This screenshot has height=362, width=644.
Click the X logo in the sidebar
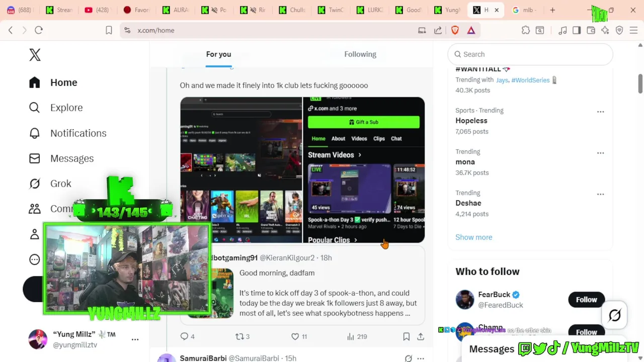point(35,55)
